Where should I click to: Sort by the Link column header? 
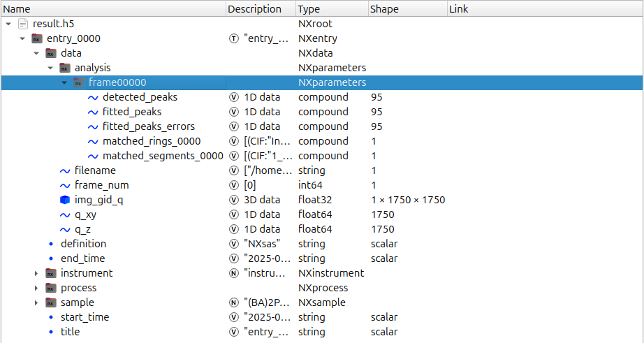[545, 8]
